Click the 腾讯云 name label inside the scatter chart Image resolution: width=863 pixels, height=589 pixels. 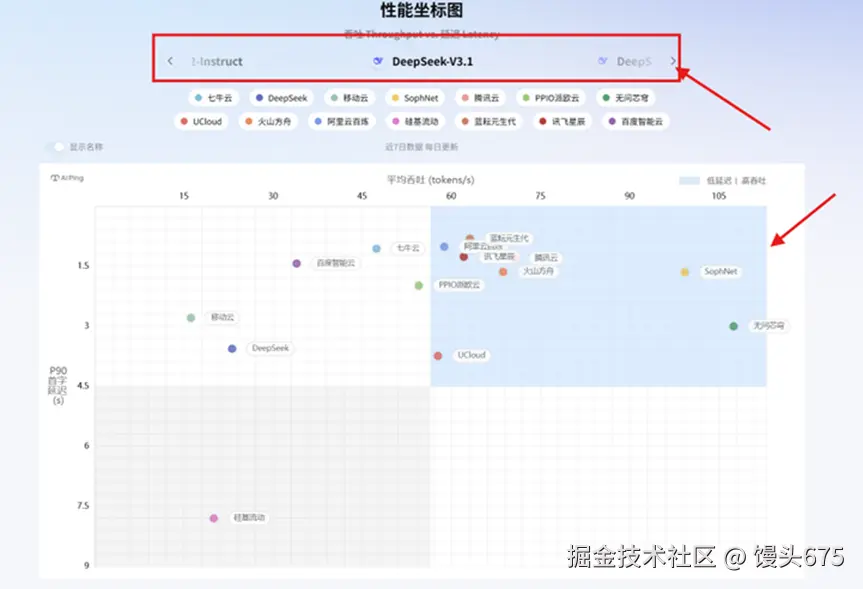(546, 258)
